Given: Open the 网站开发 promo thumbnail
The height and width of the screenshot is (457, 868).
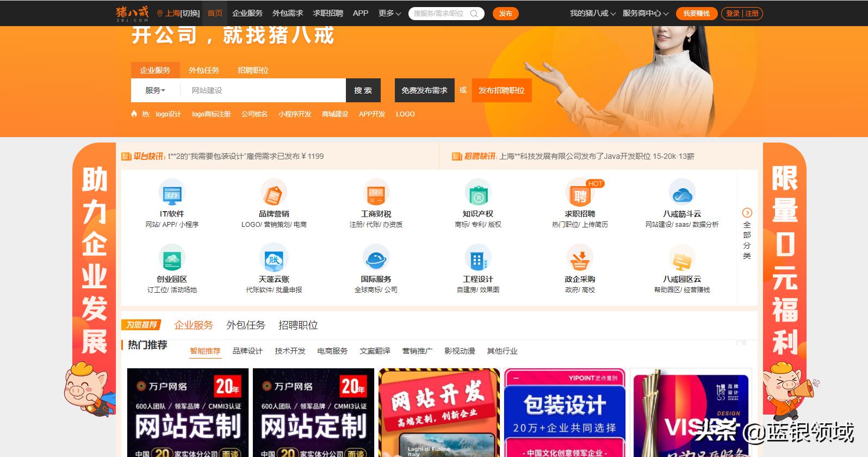Looking at the screenshot, I should pos(439,412).
